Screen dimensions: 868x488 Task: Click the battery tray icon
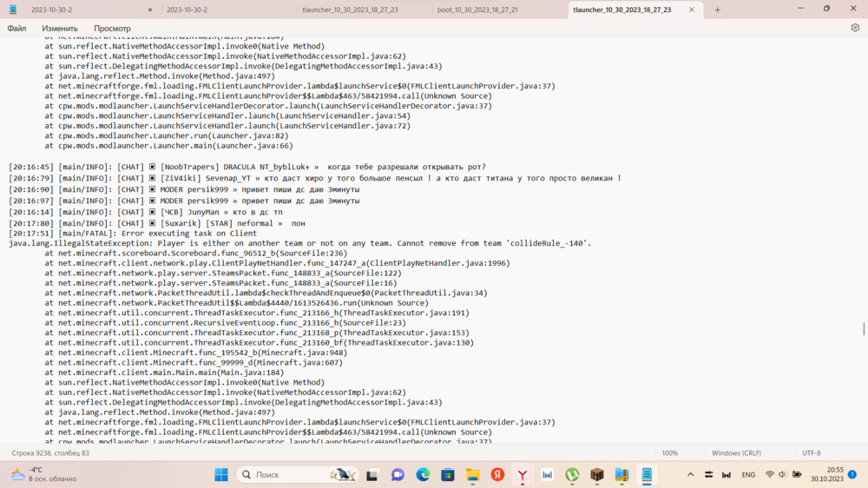coord(797,475)
